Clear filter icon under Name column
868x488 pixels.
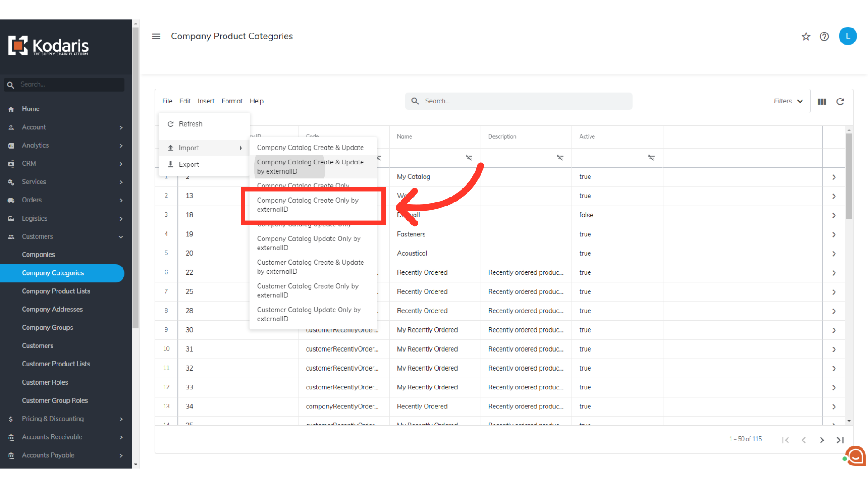(x=469, y=158)
